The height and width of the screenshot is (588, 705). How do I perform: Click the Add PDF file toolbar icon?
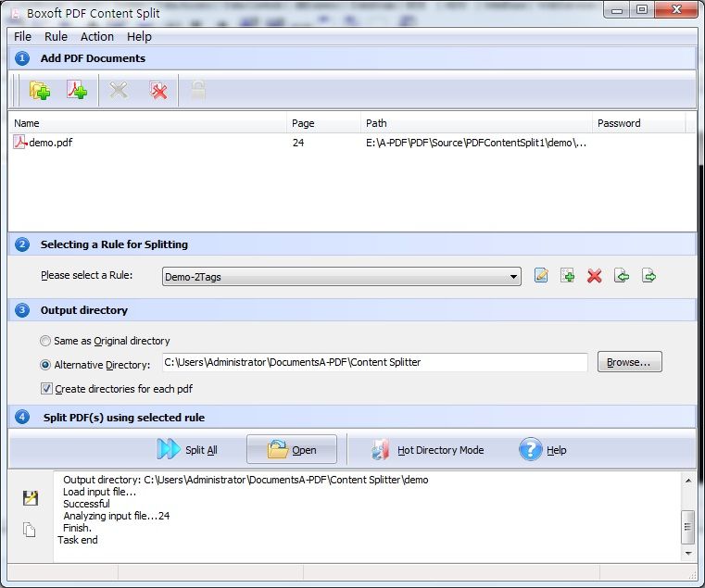point(77,90)
